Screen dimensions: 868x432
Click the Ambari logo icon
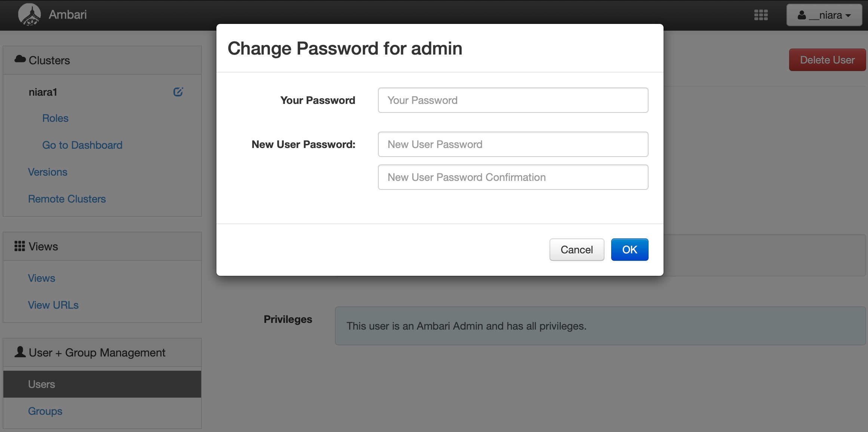[x=29, y=15]
